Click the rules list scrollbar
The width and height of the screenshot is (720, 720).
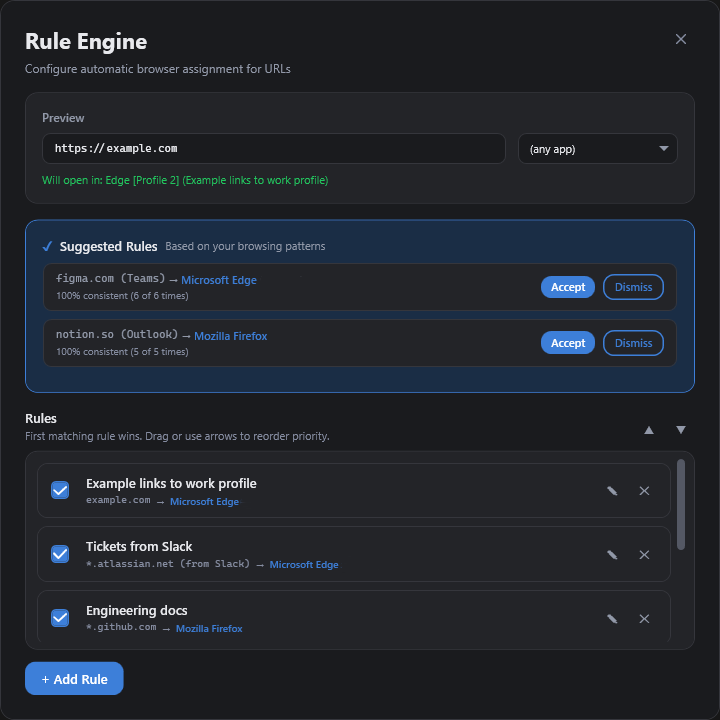coord(681,504)
